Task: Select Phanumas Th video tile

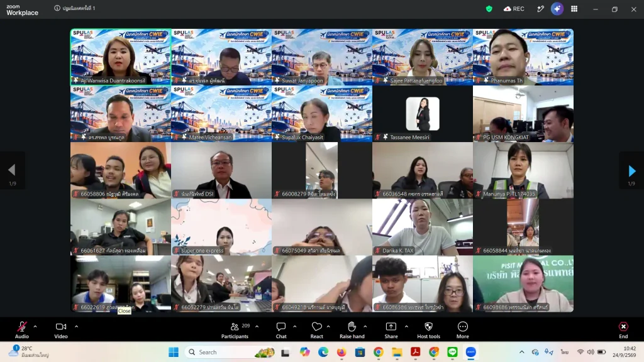Action: [523, 57]
